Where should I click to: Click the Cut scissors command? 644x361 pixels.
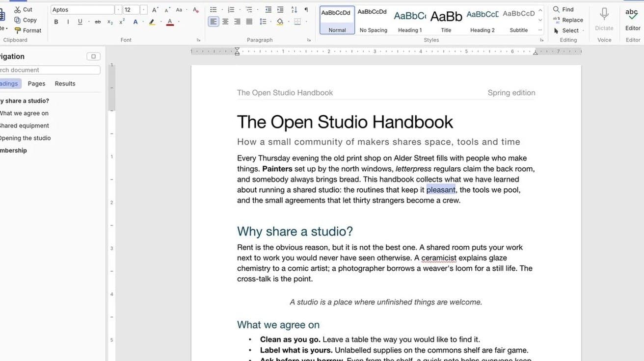(x=23, y=9)
